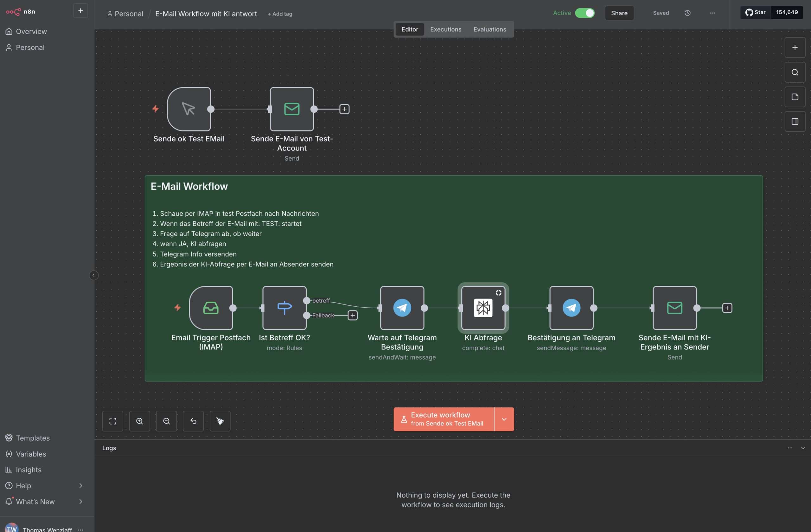This screenshot has height=532, width=811.
Task: Open the Ist Betreff OK? switch node
Action: (284, 308)
